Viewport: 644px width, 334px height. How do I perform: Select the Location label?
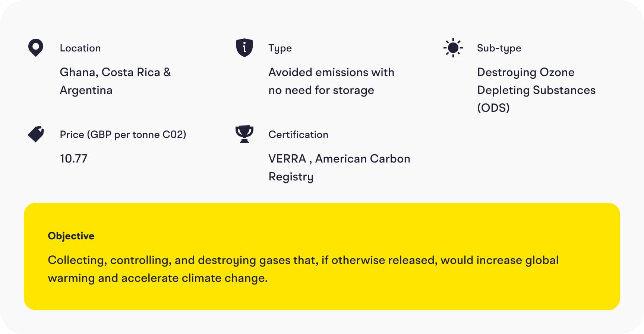(x=80, y=48)
